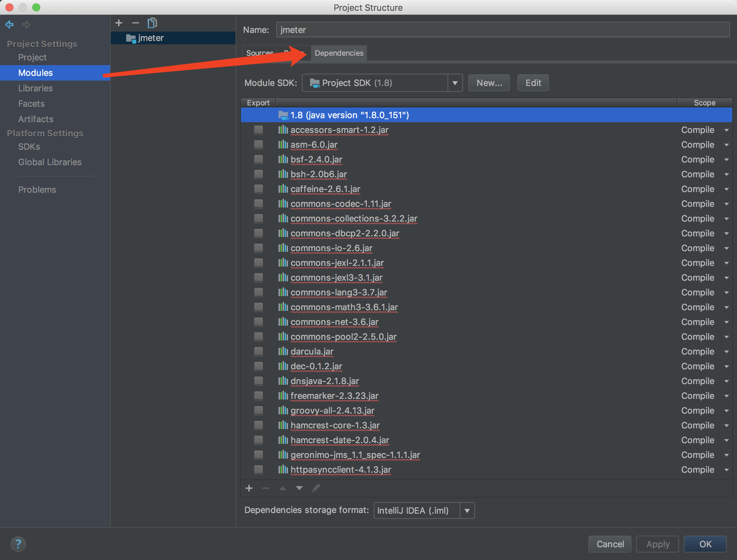Open scope dropdown for commons-io-2.6.jar
The width and height of the screenshot is (737, 560).
coord(726,248)
